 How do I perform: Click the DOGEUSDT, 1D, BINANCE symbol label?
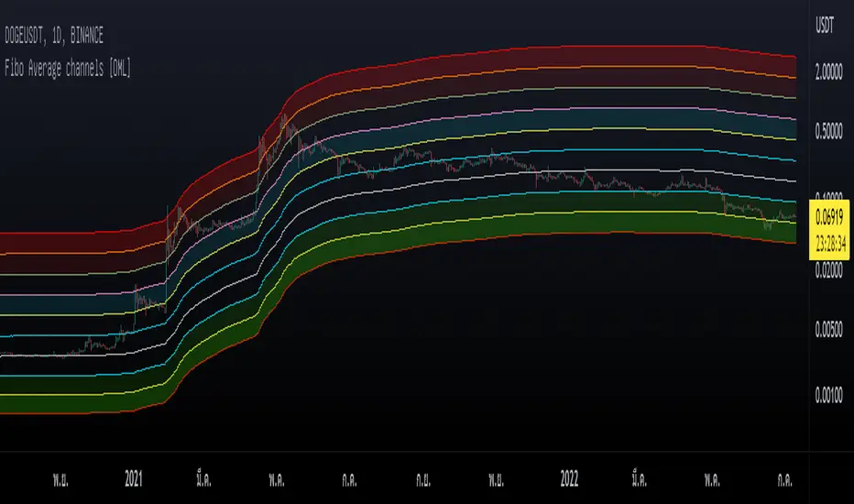(54, 36)
